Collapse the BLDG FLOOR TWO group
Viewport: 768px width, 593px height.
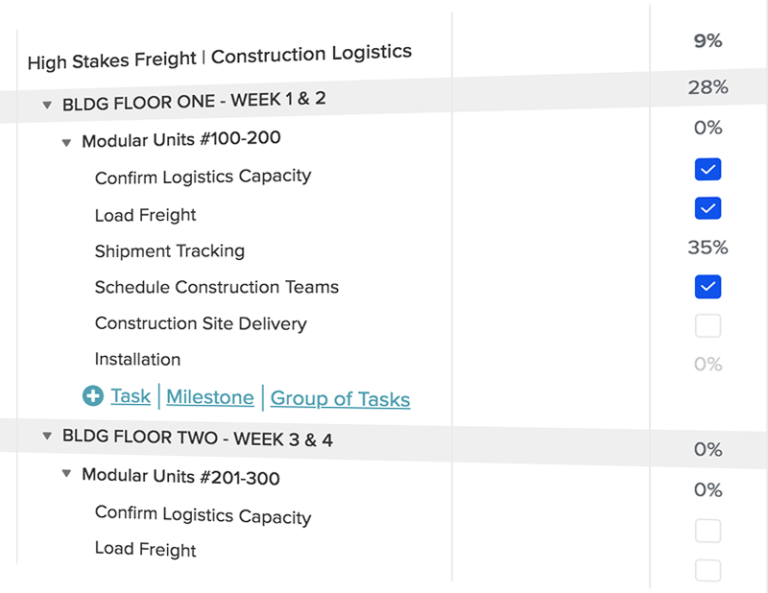click(47, 435)
